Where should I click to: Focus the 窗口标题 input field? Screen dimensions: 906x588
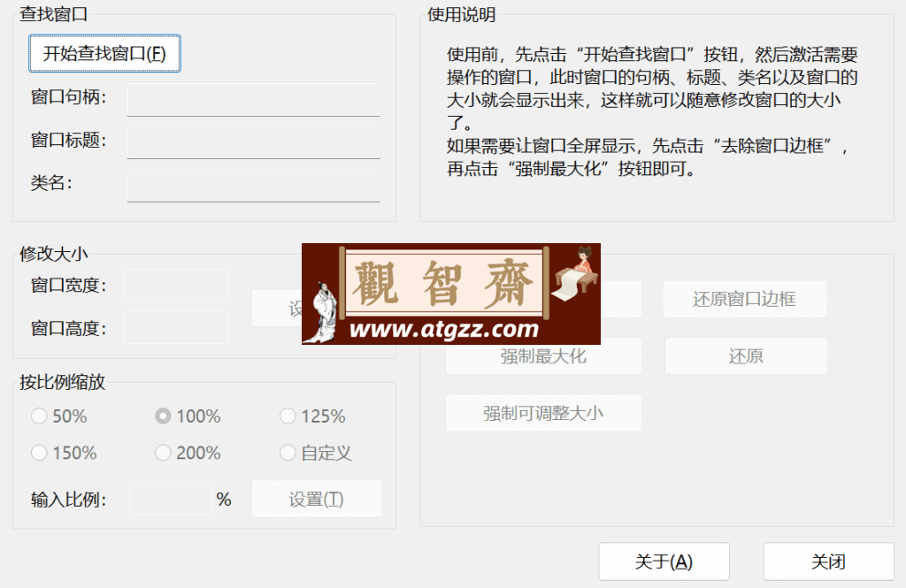coord(254,142)
